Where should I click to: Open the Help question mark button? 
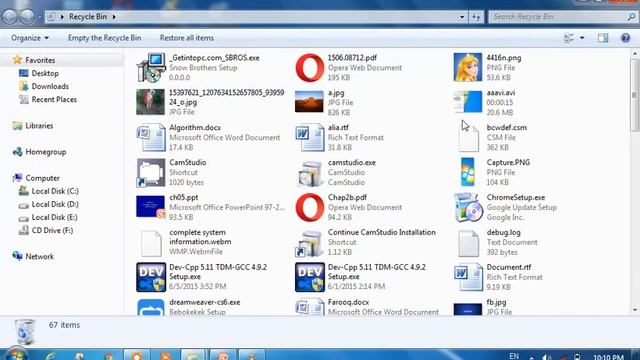625,38
